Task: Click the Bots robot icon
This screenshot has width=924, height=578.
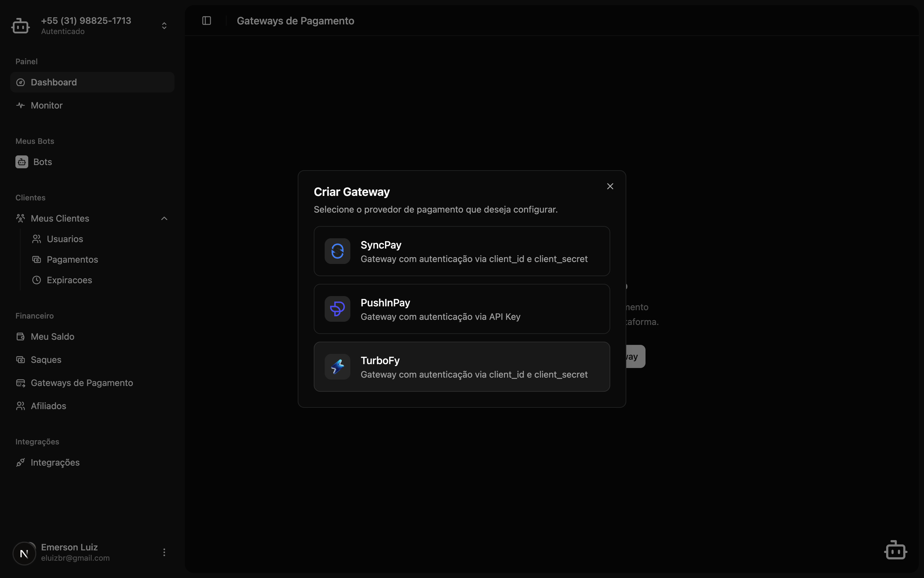Action: tap(22, 162)
